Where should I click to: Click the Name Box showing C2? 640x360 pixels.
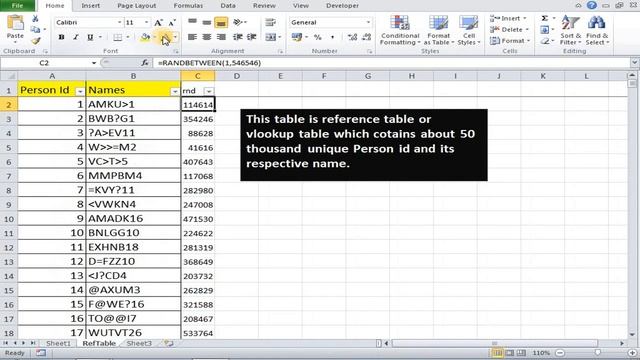(x=44, y=63)
